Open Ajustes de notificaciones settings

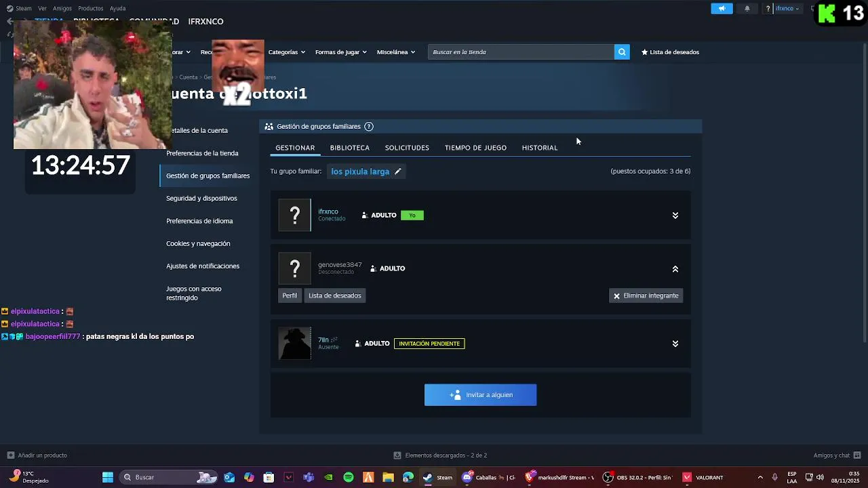(x=203, y=266)
